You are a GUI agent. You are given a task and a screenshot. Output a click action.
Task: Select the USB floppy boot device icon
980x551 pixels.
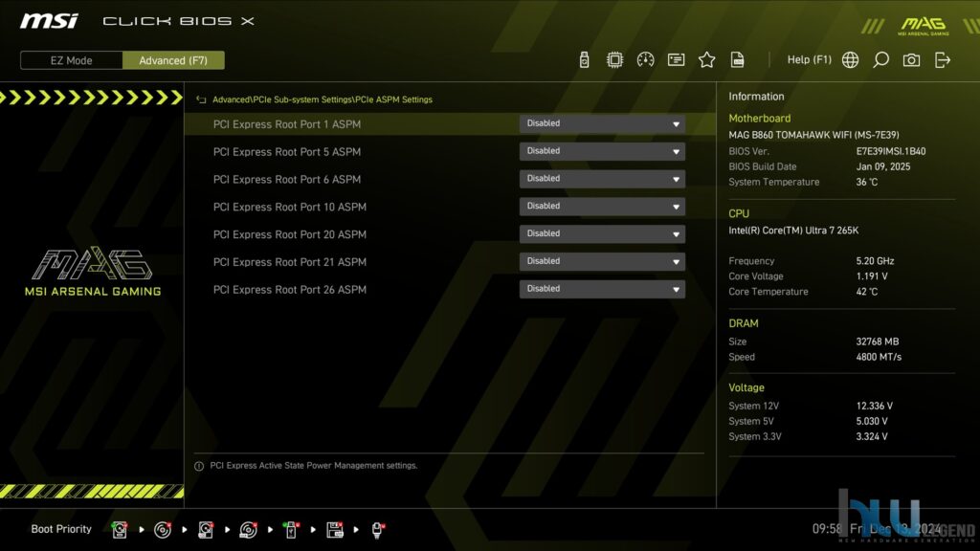click(x=334, y=530)
